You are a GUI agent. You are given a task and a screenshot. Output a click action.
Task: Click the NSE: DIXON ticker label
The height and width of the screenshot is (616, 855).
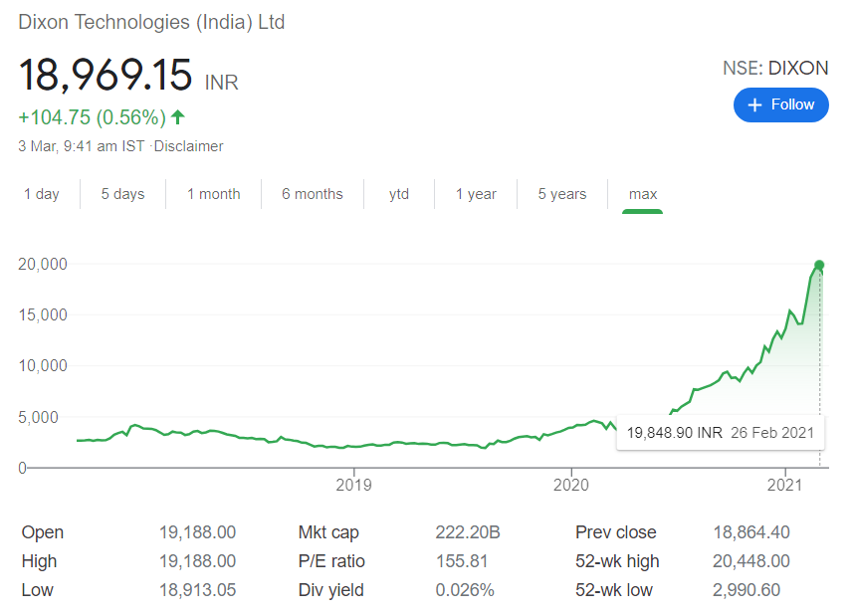click(x=775, y=68)
